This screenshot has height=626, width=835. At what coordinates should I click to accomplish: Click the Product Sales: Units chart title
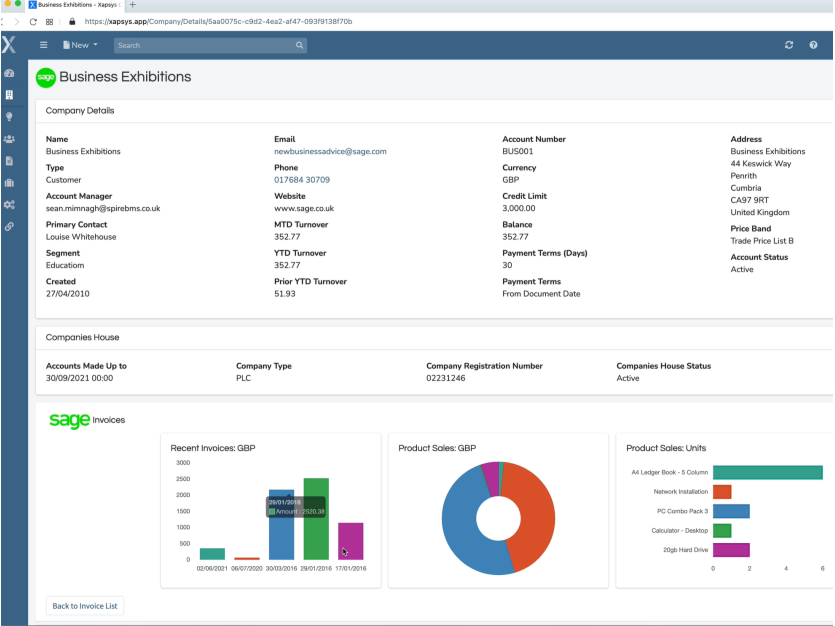[x=666, y=448]
